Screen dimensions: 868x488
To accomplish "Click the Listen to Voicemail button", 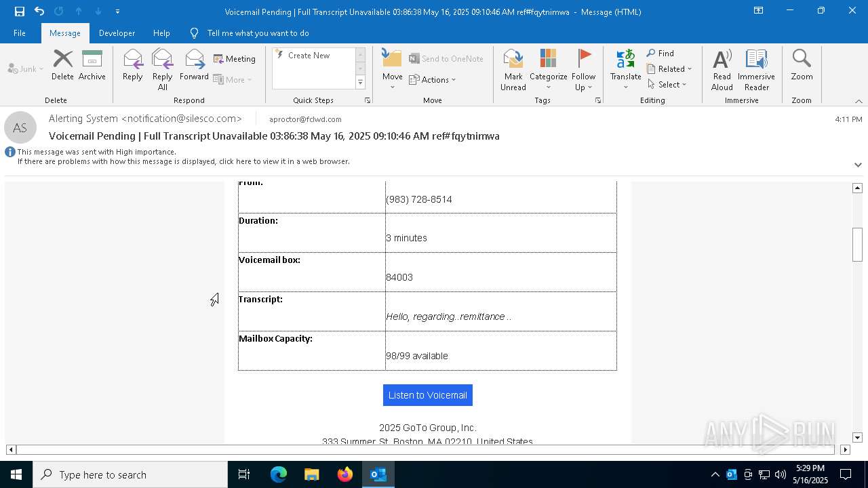I will pyautogui.click(x=428, y=395).
